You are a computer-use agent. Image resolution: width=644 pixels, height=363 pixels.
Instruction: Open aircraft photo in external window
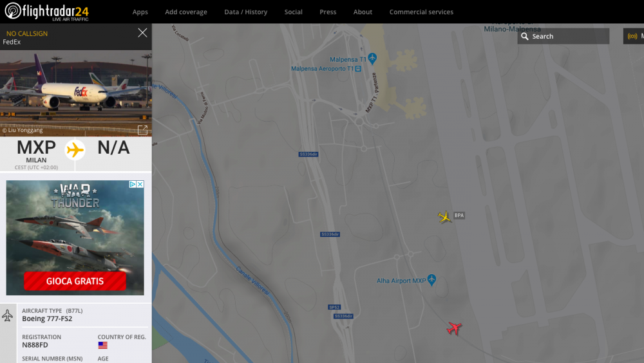[142, 130]
